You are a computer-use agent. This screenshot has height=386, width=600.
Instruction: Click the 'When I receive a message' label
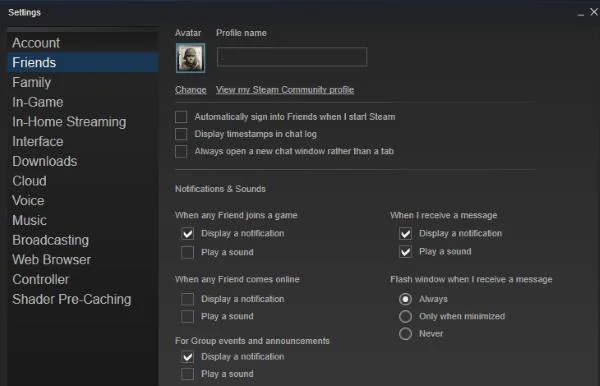(443, 215)
